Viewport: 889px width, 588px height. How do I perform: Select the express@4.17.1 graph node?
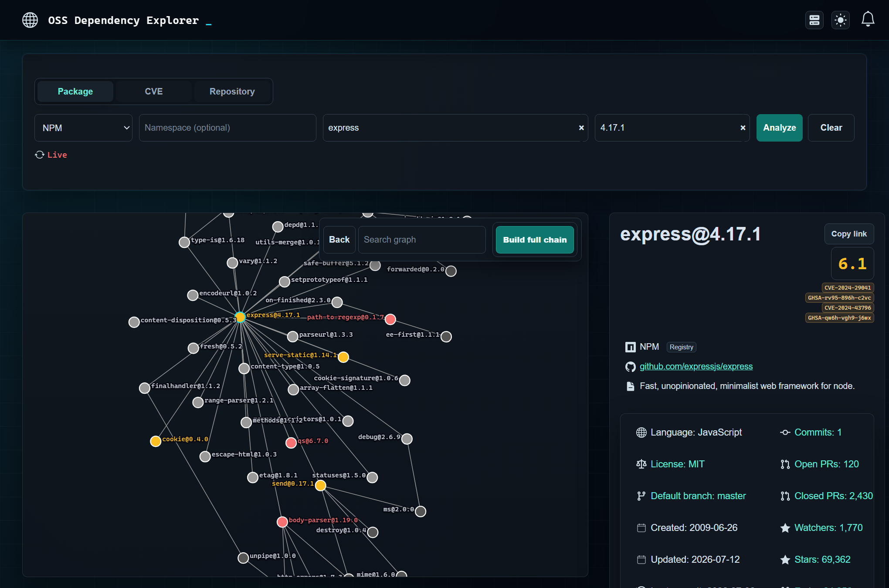click(240, 317)
